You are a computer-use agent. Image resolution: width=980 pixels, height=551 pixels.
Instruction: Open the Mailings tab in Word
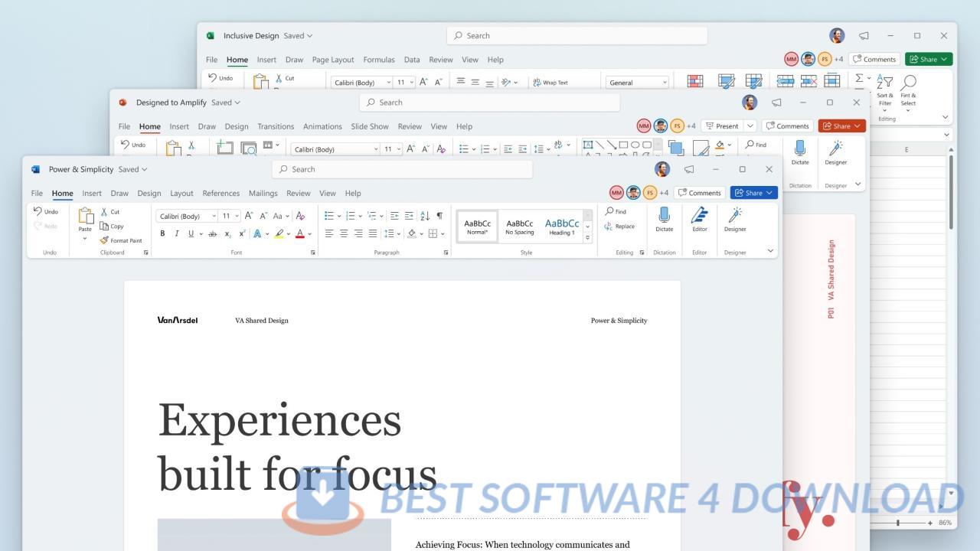[263, 194]
